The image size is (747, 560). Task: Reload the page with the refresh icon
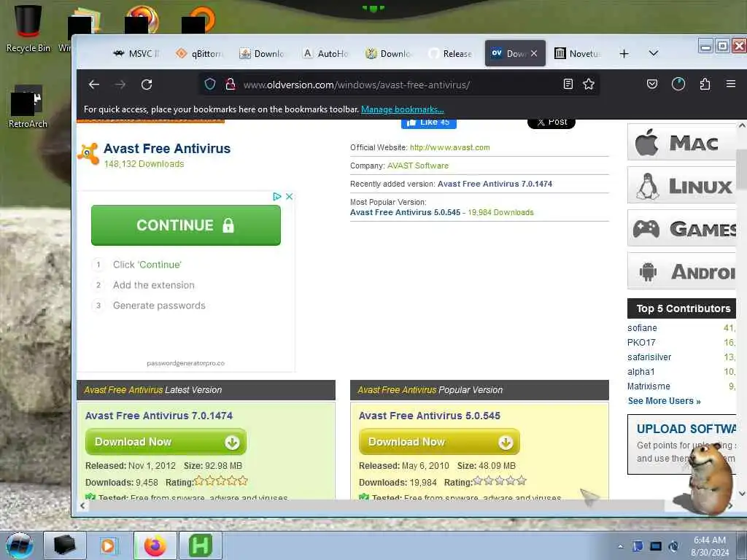[x=147, y=85]
